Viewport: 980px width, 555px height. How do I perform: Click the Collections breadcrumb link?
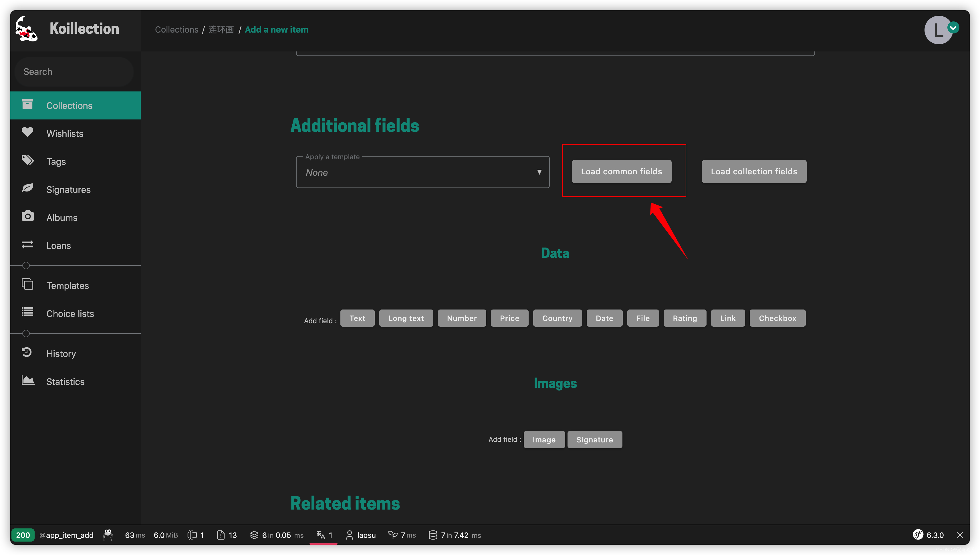click(x=176, y=29)
